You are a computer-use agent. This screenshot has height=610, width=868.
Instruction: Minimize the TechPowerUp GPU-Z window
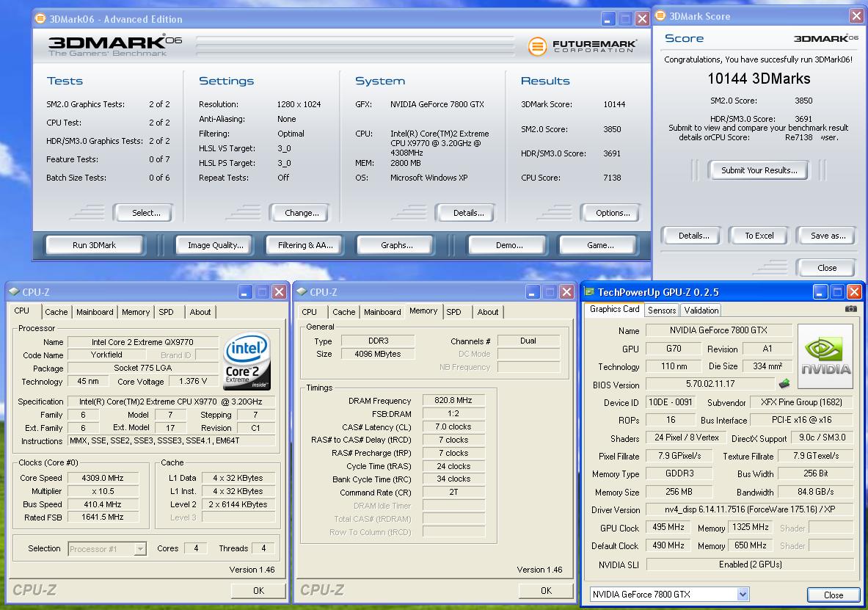pos(820,291)
